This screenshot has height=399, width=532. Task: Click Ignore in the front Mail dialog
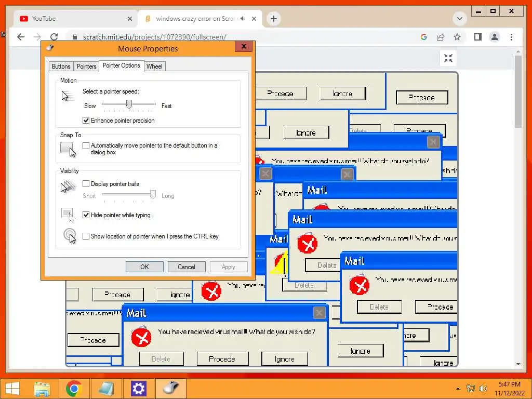click(x=285, y=359)
